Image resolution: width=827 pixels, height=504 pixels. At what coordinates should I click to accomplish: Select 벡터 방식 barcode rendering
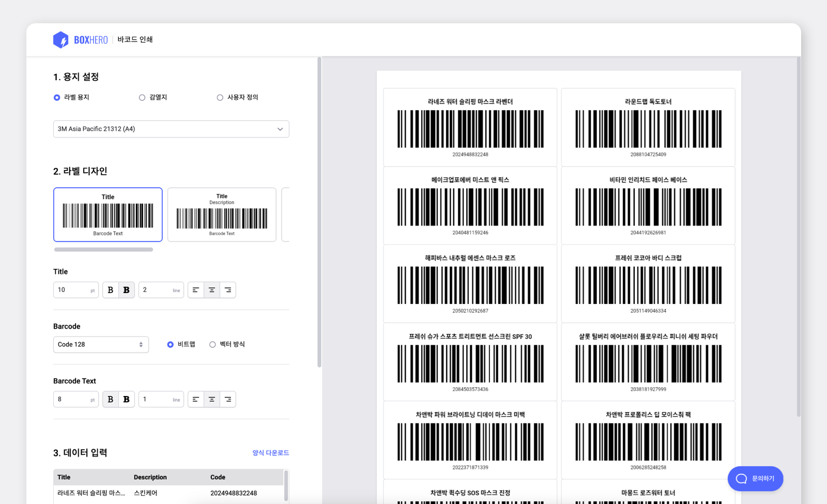(x=227, y=344)
